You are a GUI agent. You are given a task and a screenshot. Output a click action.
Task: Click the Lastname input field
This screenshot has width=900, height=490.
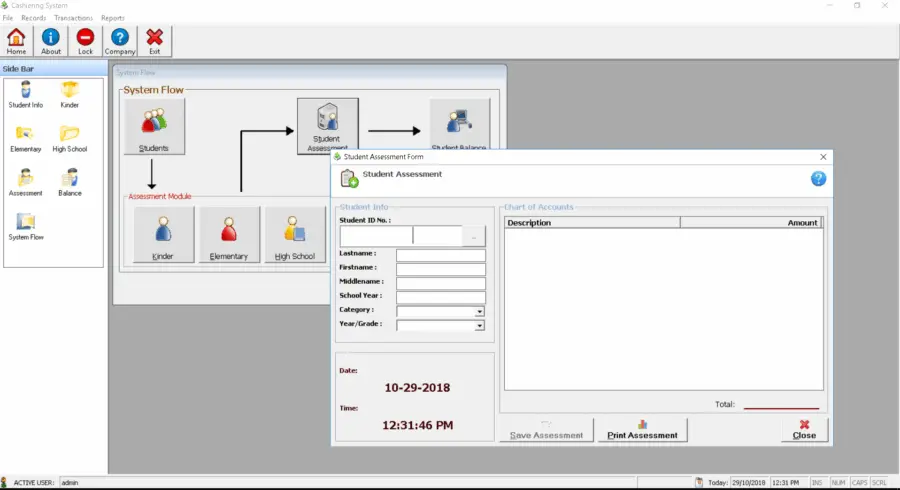coord(440,256)
